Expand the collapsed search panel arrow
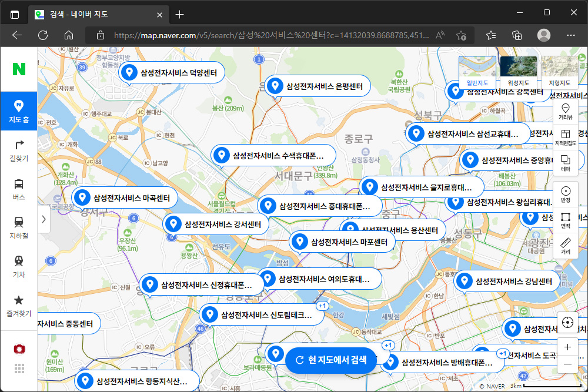 (44, 219)
